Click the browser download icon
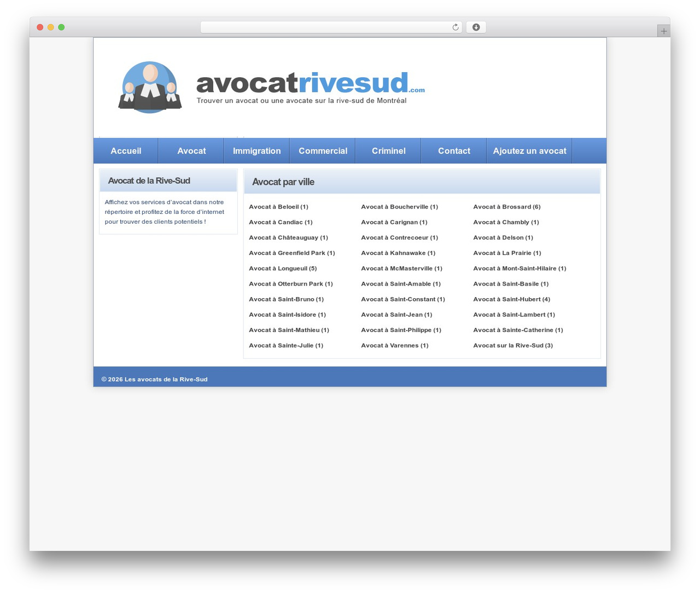Image resolution: width=700 pixels, height=593 pixels. click(x=476, y=27)
